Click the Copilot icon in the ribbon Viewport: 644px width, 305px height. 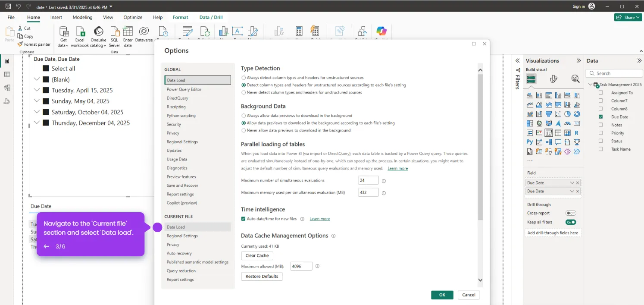pos(381,31)
